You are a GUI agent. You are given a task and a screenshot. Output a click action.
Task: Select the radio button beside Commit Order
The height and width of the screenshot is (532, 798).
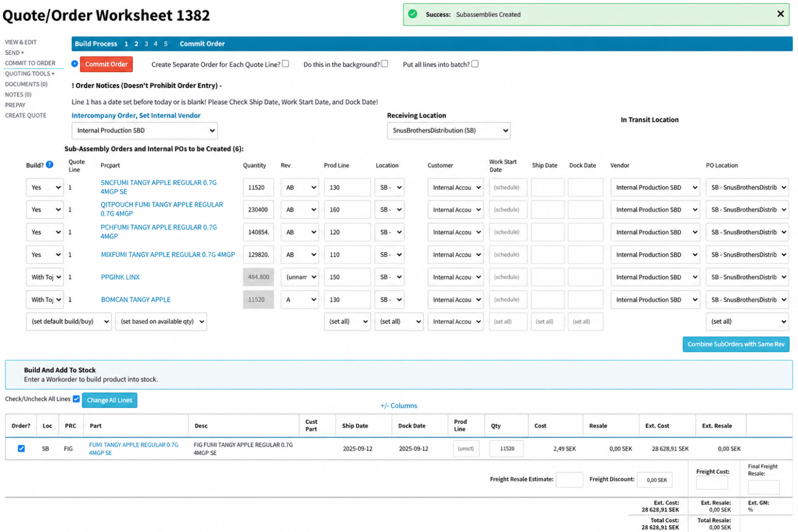pos(75,64)
